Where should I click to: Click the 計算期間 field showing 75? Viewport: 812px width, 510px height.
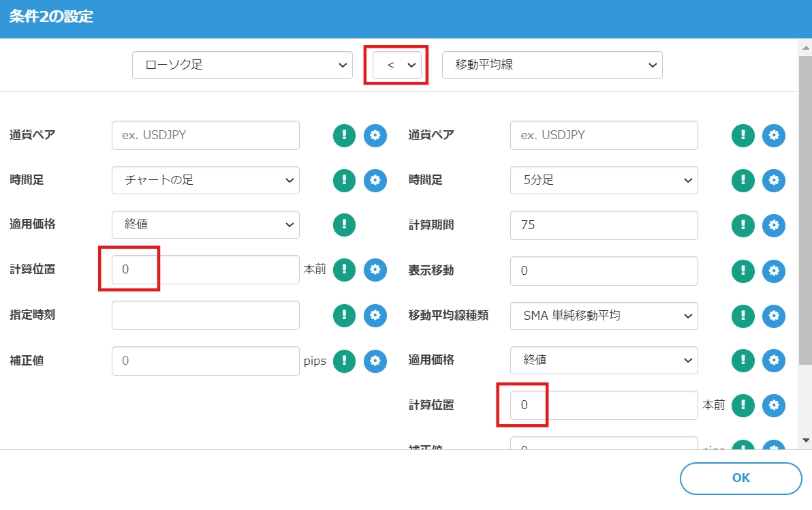pyautogui.click(x=604, y=225)
